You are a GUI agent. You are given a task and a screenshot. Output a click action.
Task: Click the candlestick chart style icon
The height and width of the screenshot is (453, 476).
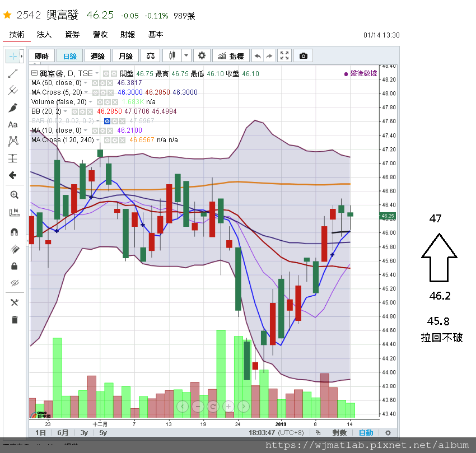(172, 56)
